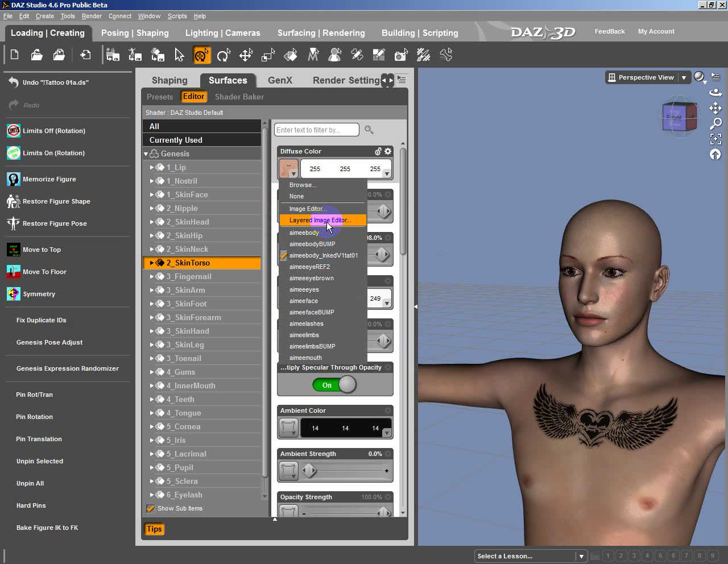Image resolution: width=728 pixels, height=564 pixels.
Task: Click the Restore Figure Shape icon
Action: [14, 201]
